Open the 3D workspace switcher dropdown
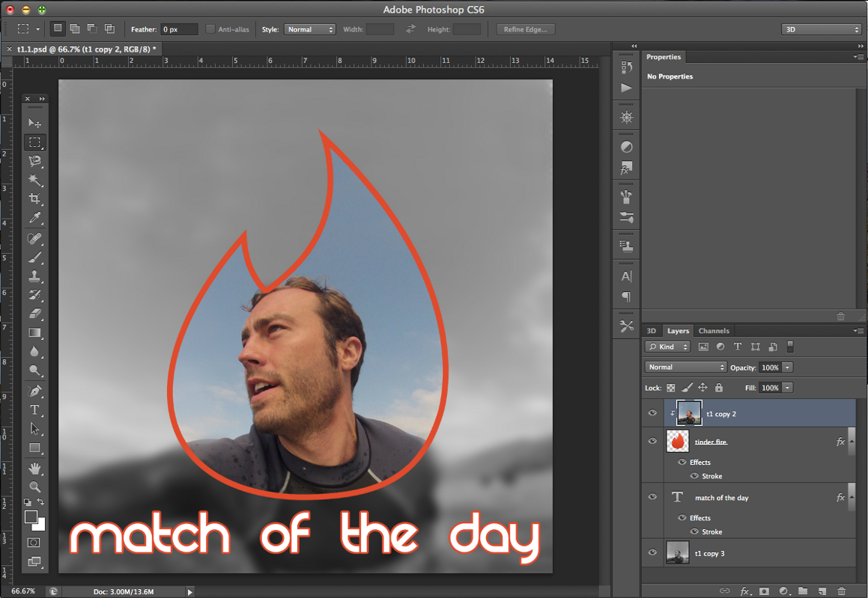 [822, 29]
